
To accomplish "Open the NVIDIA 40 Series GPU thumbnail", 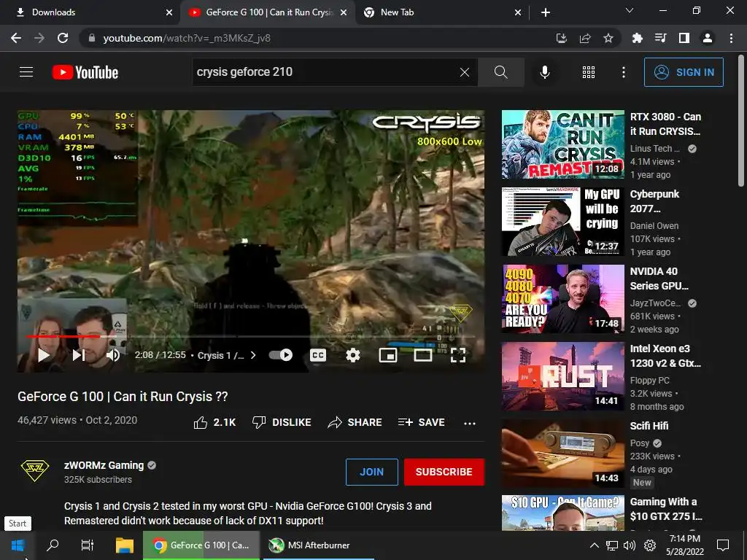I will pos(562,298).
